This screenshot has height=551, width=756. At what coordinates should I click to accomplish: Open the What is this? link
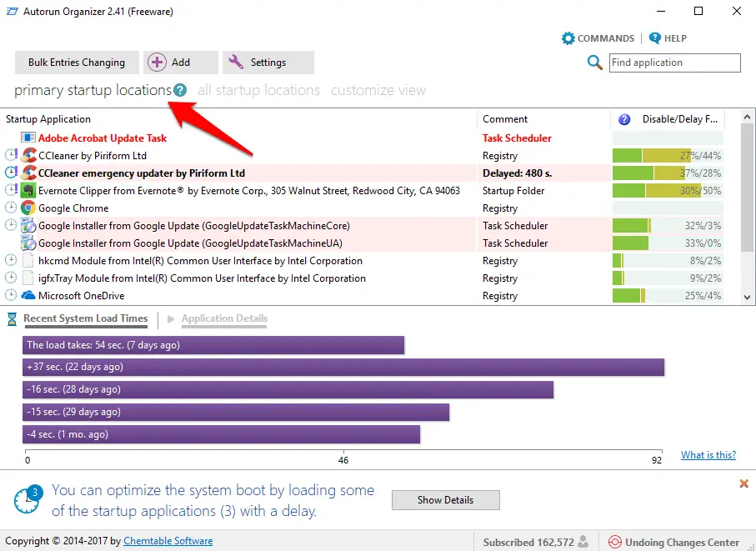(708, 454)
